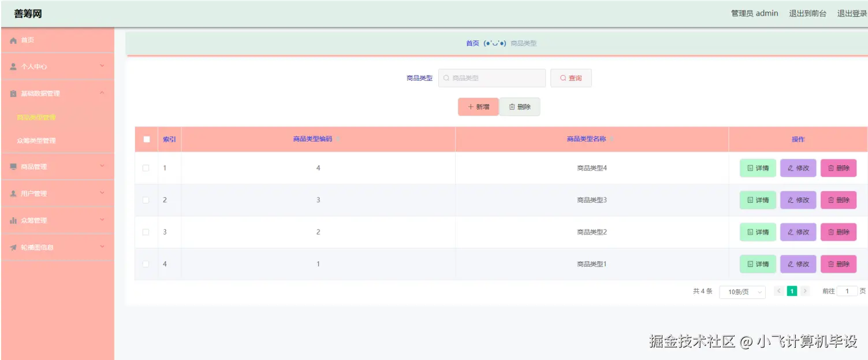Click the paper plane icon beside 轮播图信息
This screenshot has width=868, height=360.
(x=13, y=247)
